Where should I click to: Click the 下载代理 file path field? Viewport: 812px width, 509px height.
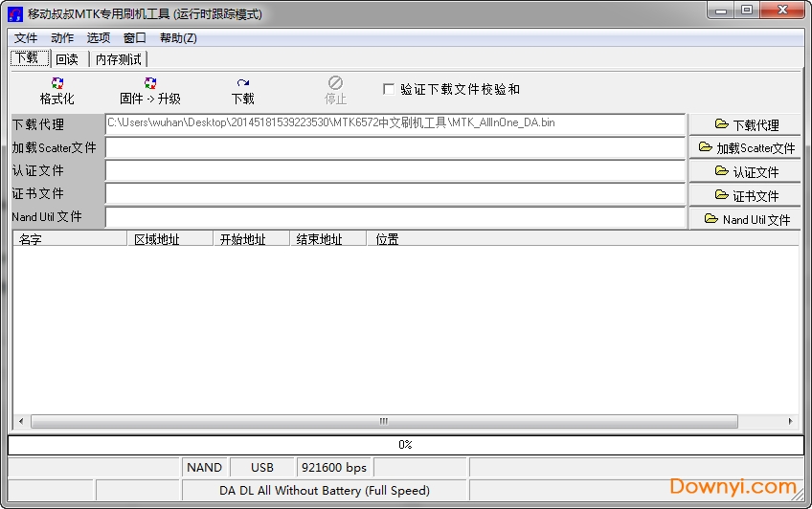tap(395, 123)
